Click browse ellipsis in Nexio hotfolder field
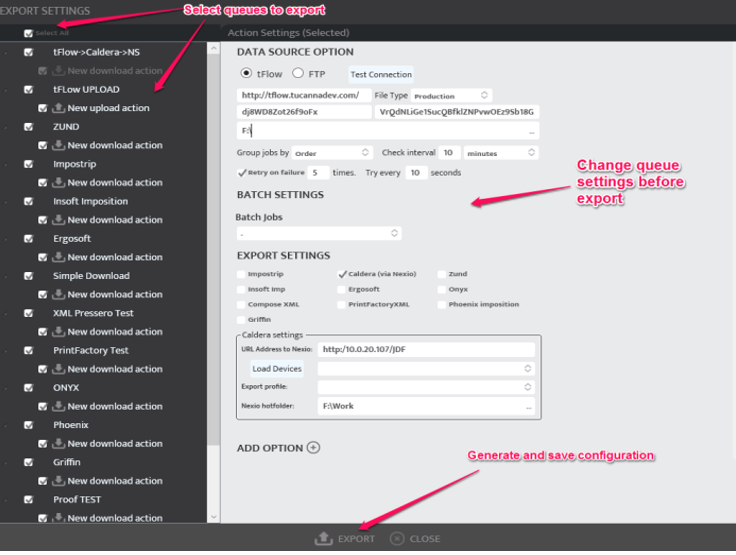 pyautogui.click(x=529, y=407)
